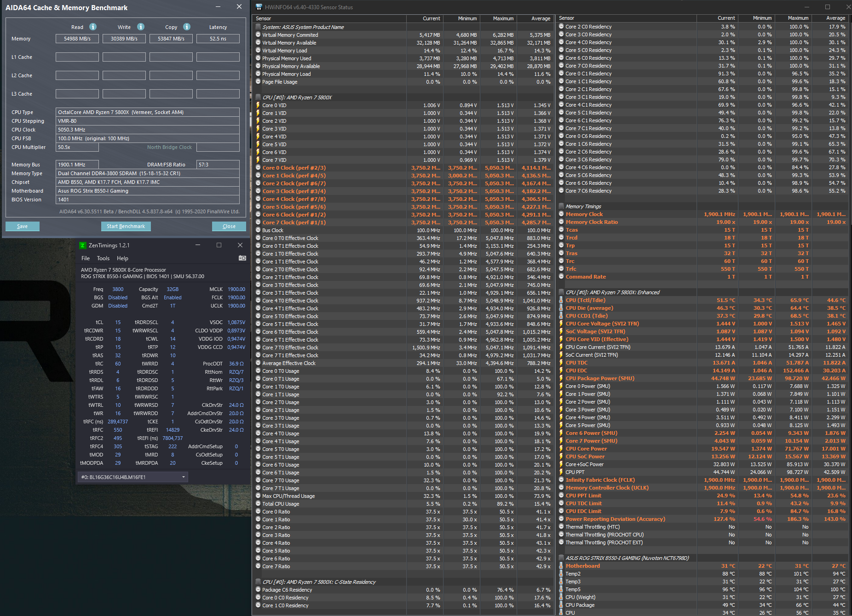The image size is (852, 616).
Task: Open the ZenTimings memory module dropdown
Action: click(133, 477)
